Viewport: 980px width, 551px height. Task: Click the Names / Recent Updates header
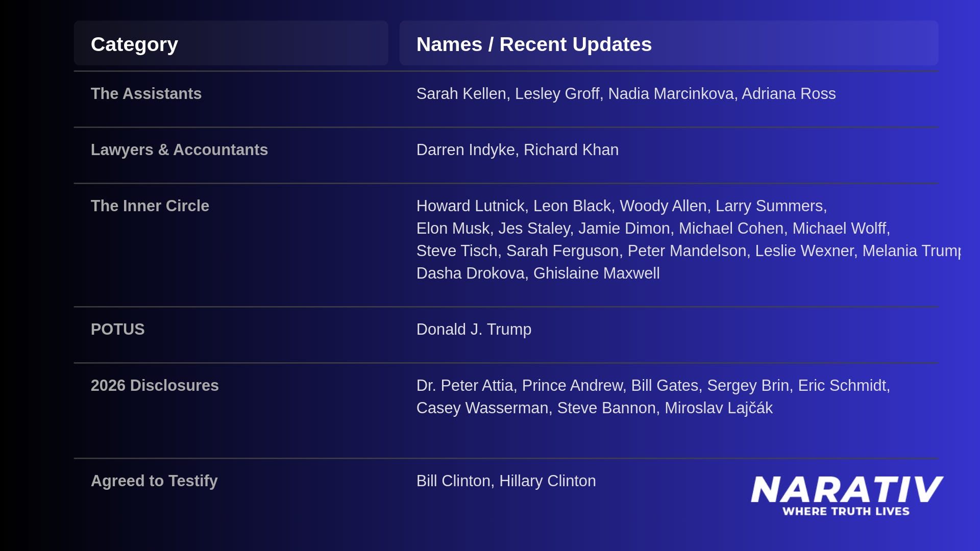pyautogui.click(x=534, y=44)
